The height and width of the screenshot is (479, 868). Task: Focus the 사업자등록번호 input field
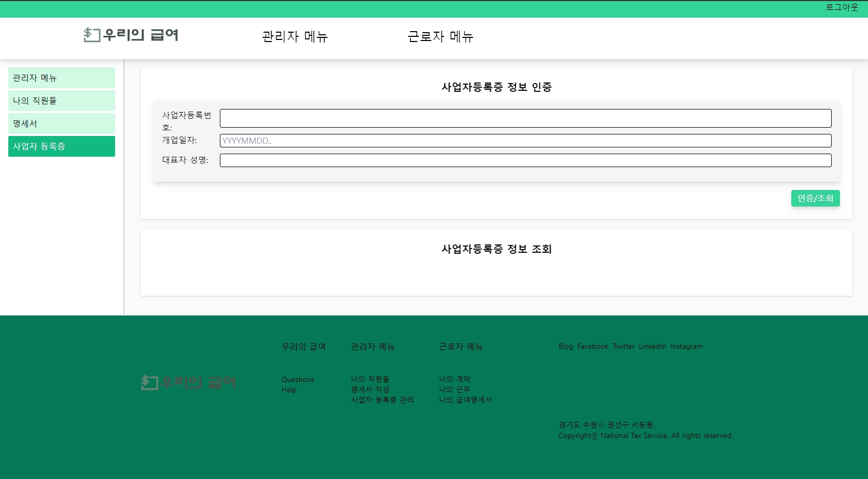(x=525, y=118)
